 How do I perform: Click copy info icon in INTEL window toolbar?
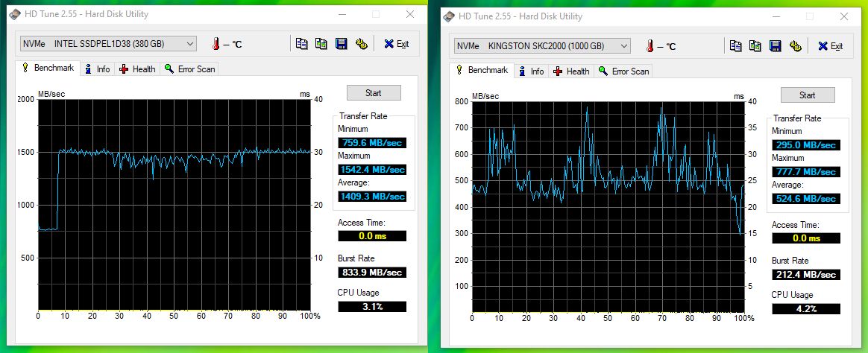pos(302,44)
